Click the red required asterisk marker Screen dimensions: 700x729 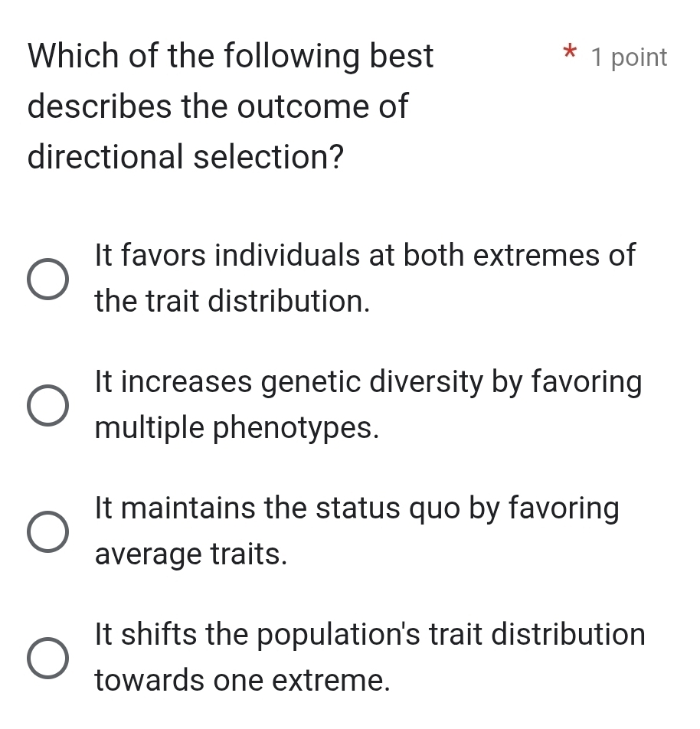click(569, 55)
